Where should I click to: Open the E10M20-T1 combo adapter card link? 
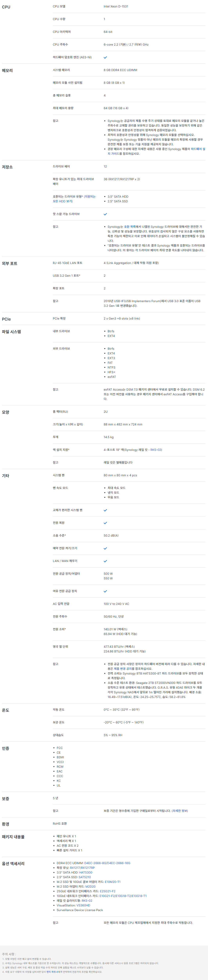[x=113, y=882]
